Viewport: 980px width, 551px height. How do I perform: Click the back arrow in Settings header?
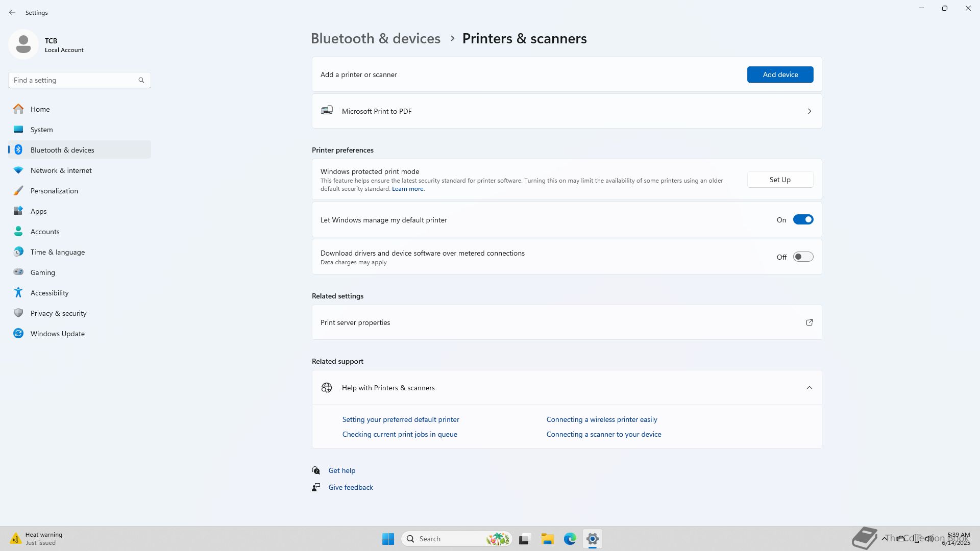tap(12, 12)
